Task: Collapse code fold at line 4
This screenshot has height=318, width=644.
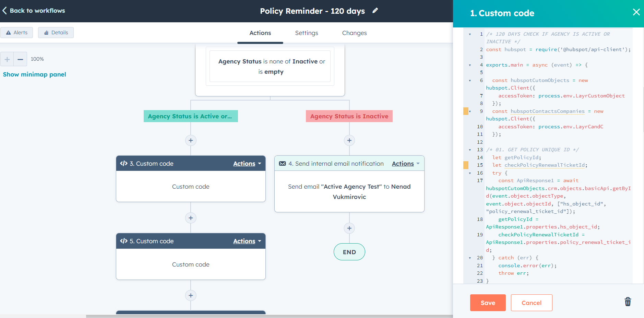Action: point(470,65)
